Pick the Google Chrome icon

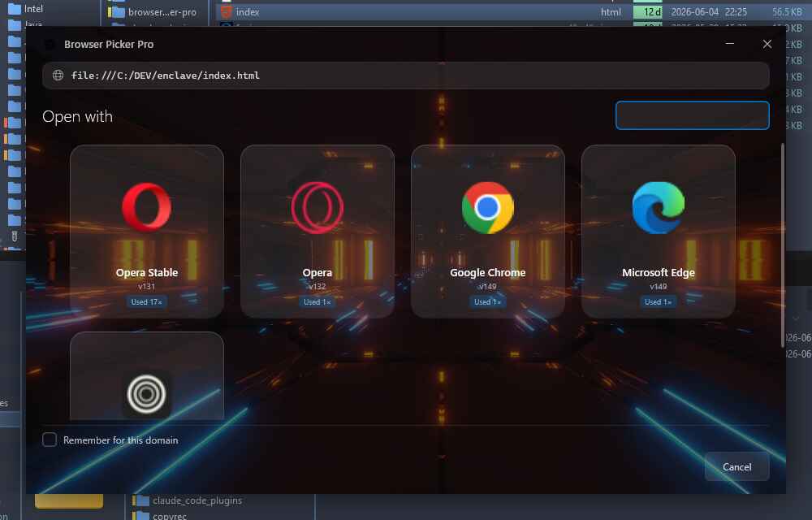[488, 208]
